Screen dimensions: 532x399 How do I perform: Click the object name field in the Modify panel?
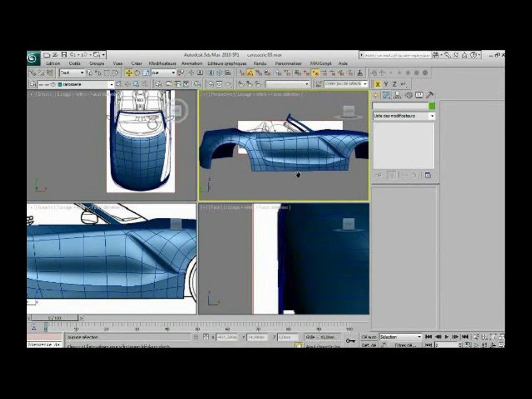(400, 106)
